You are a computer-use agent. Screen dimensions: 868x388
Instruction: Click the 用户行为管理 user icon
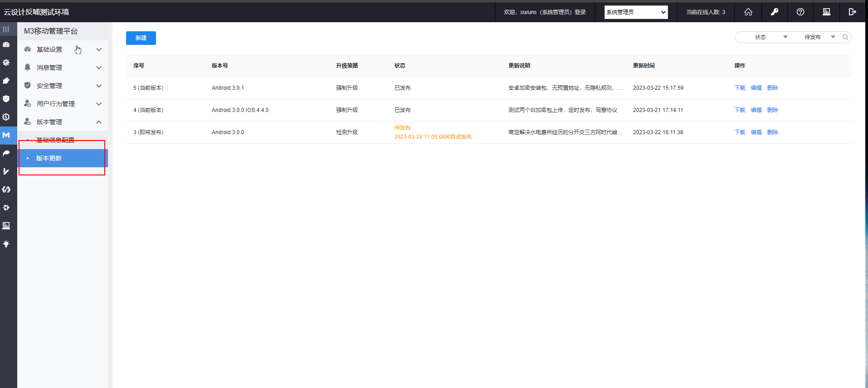[28, 103]
